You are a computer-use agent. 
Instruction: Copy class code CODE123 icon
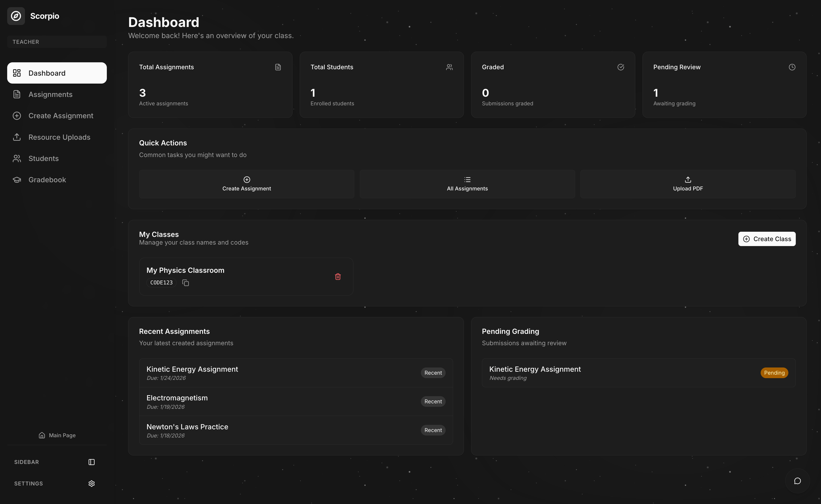pyautogui.click(x=186, y=283)
